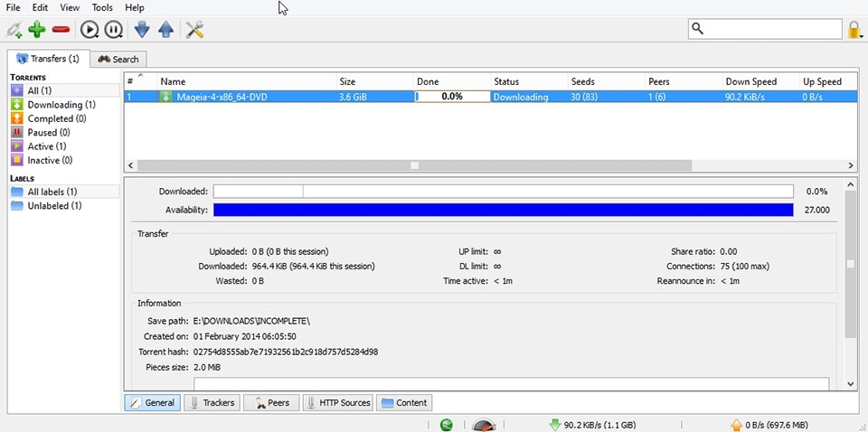Click the Downloading status cell

[529, 97]
